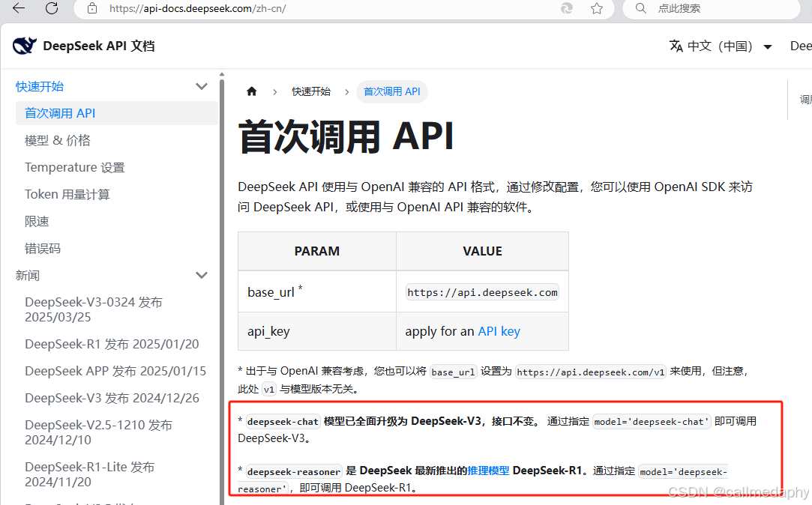Open Token 用量计算 page
The image size is (812, 505).
point(67,194)
